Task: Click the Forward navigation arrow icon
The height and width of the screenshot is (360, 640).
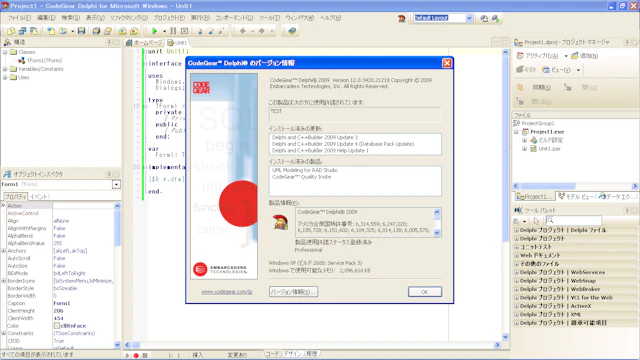Action: coord(262,31)
